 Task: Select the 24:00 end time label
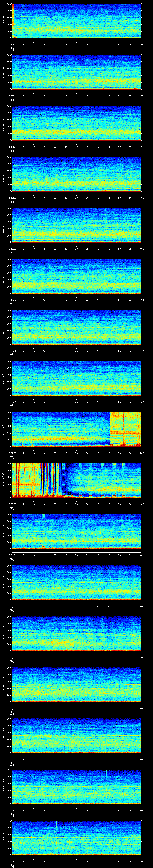click(x=141, y=504)
